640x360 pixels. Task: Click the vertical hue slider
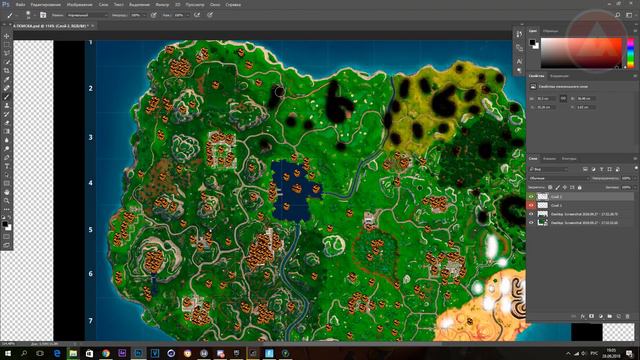(x=631, y=53)
